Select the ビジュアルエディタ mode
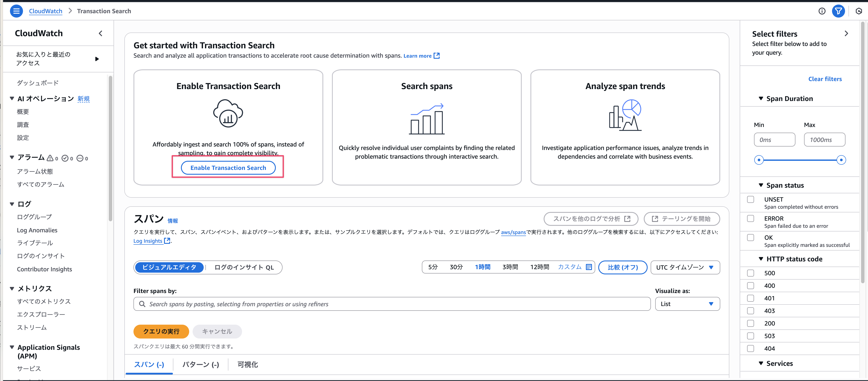The image size is (868, 381). point(169,267)
